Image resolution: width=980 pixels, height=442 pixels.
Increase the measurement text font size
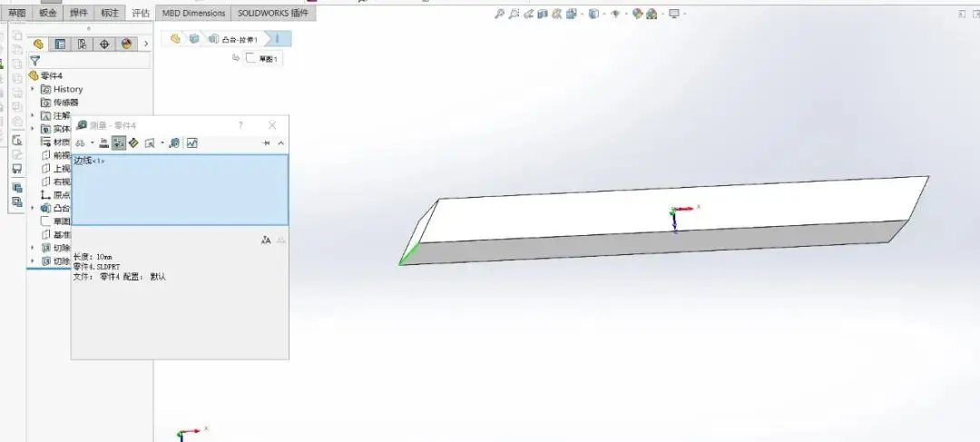click(266, 240)
